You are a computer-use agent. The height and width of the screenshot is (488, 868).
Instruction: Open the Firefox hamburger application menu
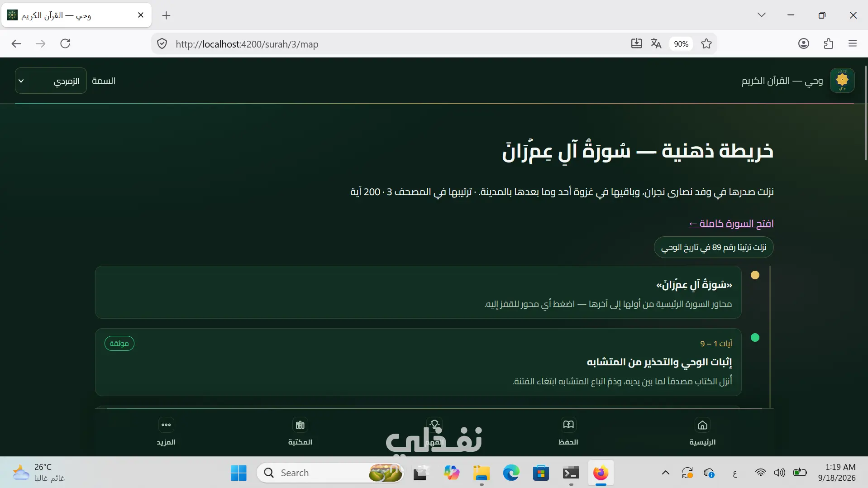pyautogui.click(x=853, y=43)
